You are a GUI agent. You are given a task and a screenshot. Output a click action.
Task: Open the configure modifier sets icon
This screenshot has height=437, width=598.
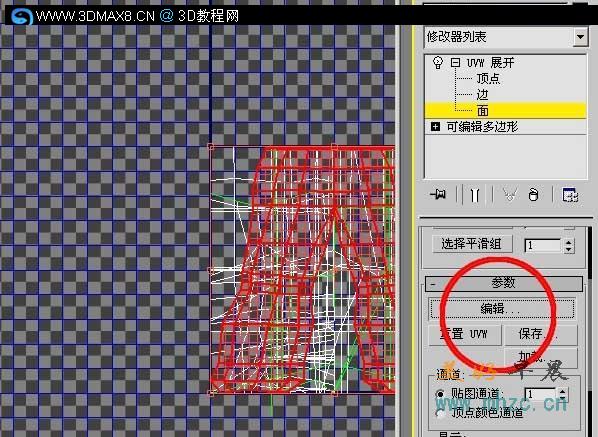pyautogui.click(x=570, y=195)
